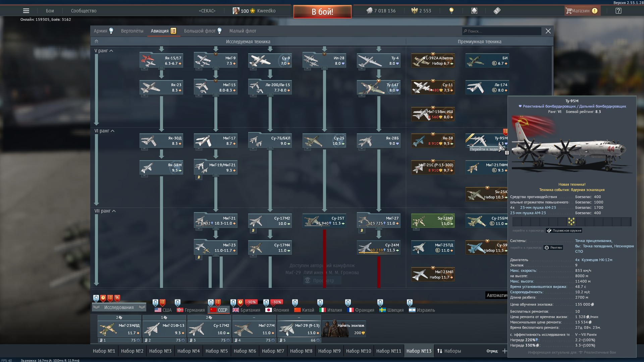Viewport: 644px width, 362px height.
Task: Open the Battle Pass BP icon
Action: [x=497, y=11]
